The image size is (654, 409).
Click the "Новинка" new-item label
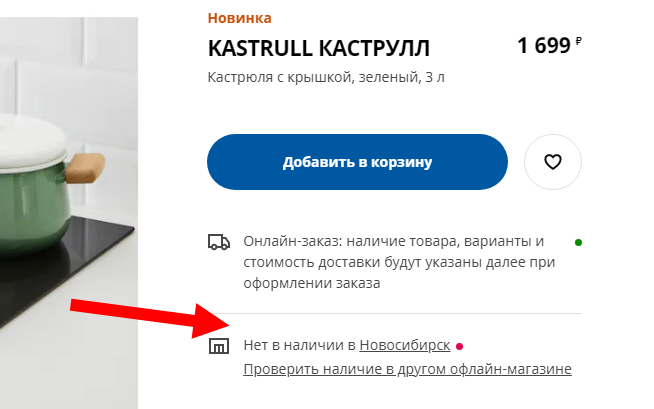pyautogui.click(x=239, y=18)
